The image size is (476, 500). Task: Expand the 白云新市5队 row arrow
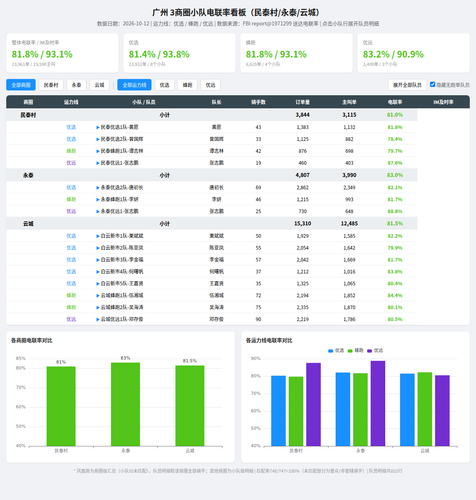point(98,284)
